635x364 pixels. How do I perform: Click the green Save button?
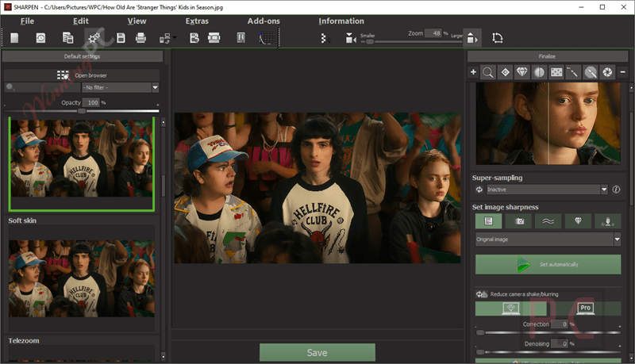(x=317, y=353)
